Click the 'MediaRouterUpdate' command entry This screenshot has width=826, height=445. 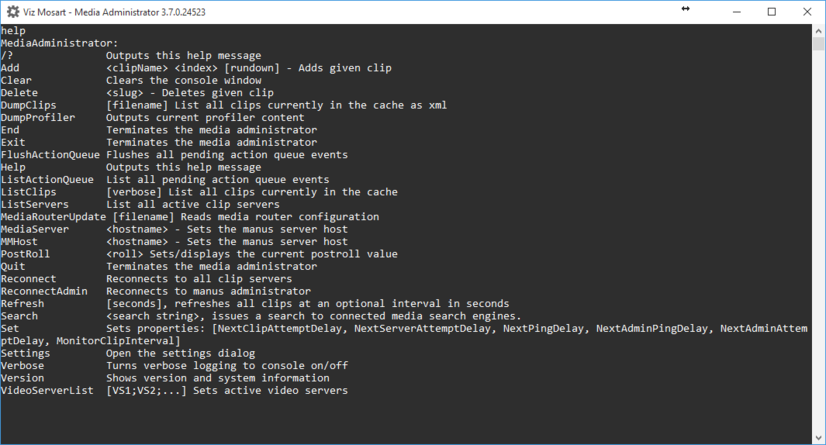(x=54, y=216)
